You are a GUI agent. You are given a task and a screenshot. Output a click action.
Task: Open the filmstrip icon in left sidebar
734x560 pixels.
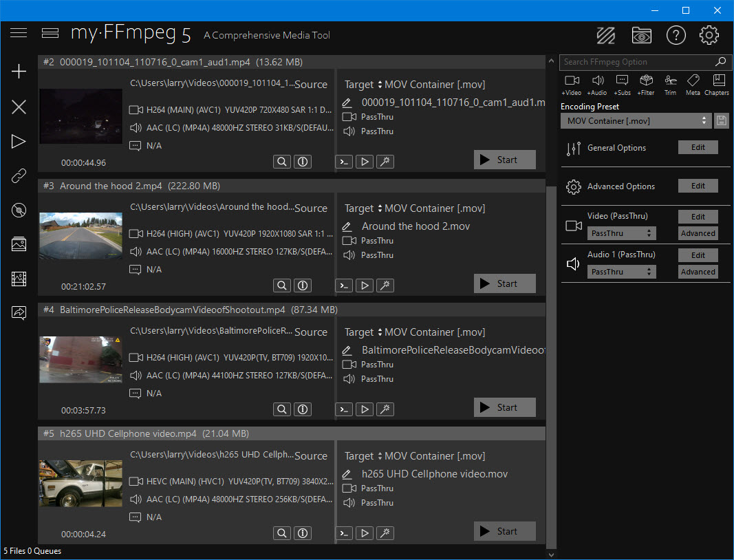click(19, 279)
